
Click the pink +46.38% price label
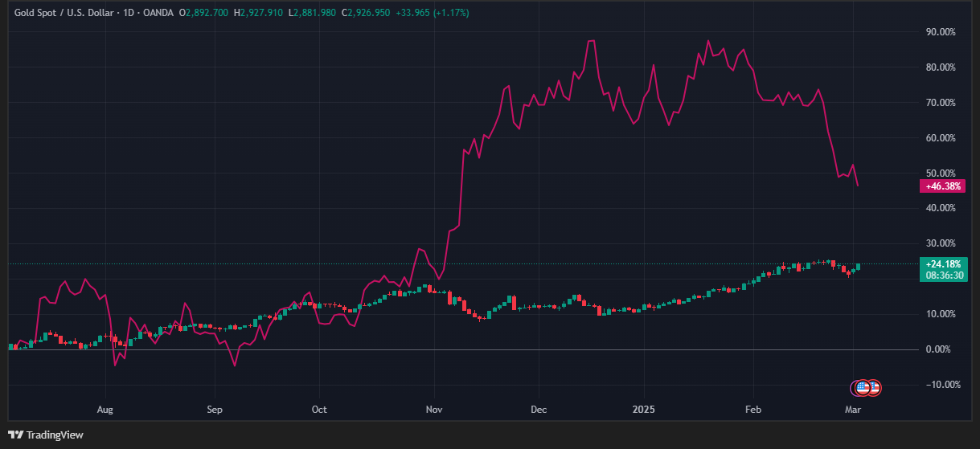[941, 186]
